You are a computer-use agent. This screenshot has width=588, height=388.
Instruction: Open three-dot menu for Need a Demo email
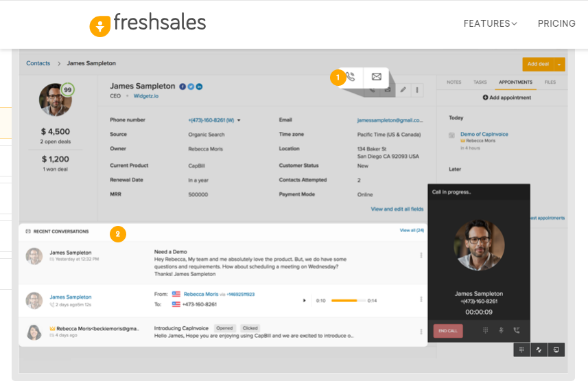[x=421, y=255]
